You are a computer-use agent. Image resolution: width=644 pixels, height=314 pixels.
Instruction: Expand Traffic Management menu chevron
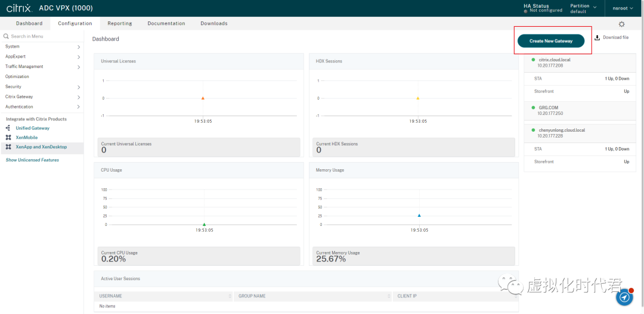tap(79, 67)
